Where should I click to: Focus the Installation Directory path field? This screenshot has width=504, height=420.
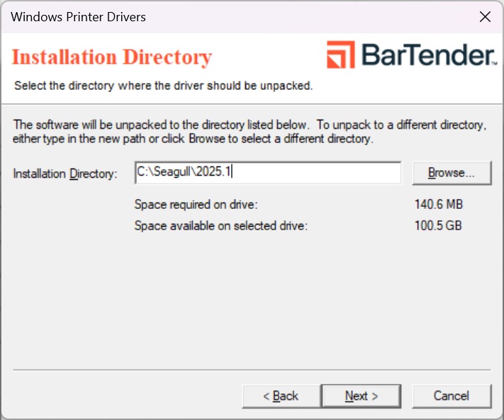[267, 173]
